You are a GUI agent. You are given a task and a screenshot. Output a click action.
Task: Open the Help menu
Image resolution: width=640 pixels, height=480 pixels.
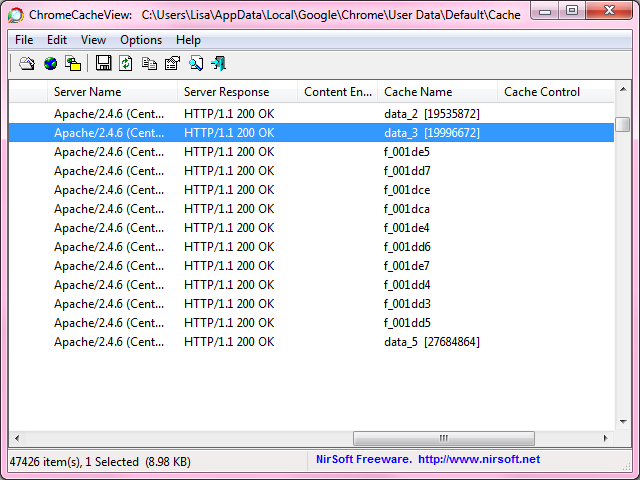click(x=188, y=40)
